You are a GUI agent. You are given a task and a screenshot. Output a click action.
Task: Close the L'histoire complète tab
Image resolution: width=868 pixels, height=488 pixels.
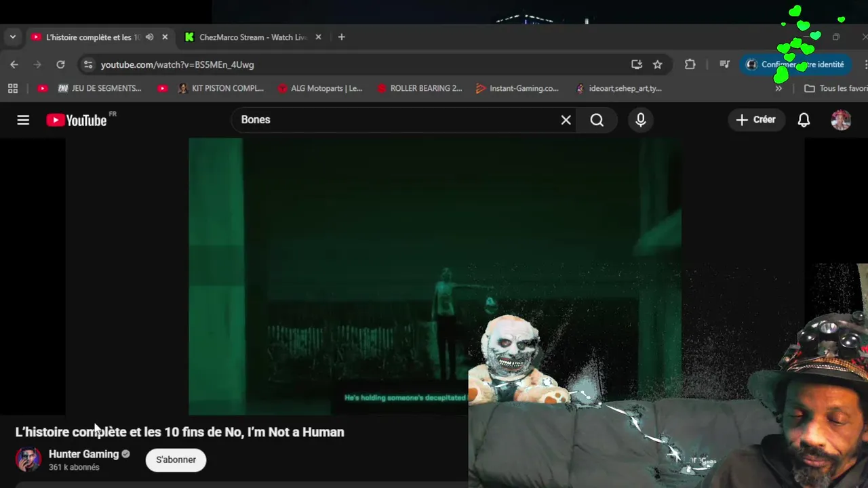point(165,37)
